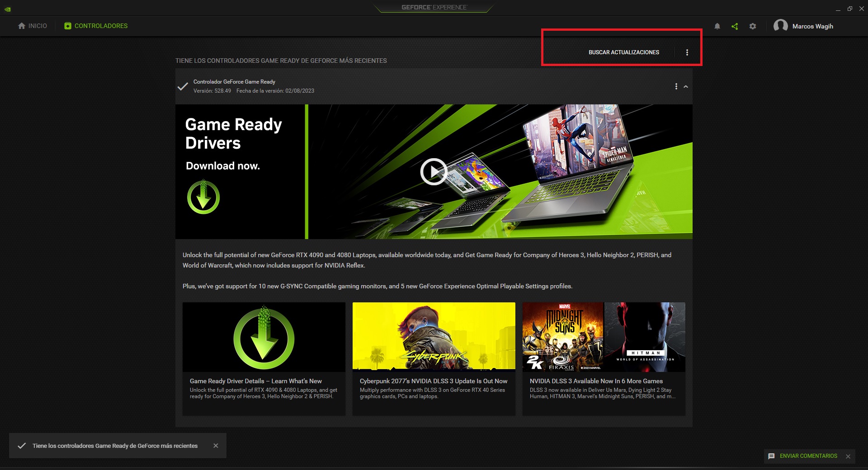Dismiss the latest drivers toast notification
868x470 pixels.
coord(216,446)
